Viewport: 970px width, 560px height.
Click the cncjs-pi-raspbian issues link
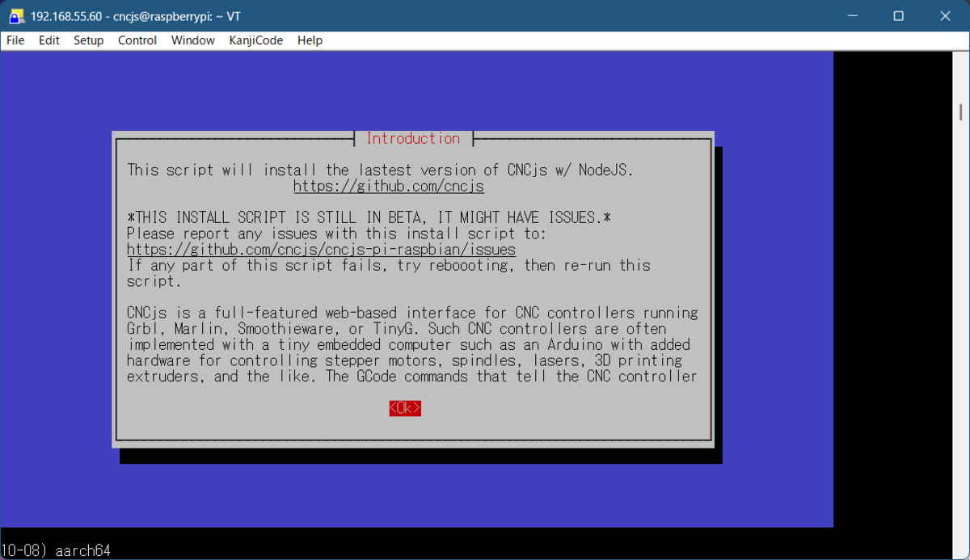pyautogui.click(x=321, y=250)
